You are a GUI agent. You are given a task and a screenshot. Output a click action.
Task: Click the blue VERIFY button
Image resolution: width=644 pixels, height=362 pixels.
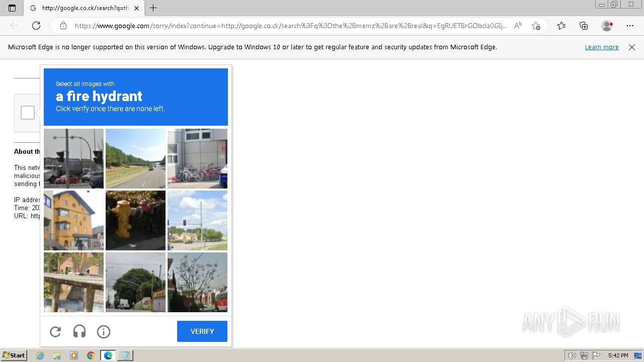(x=202, y=331)
